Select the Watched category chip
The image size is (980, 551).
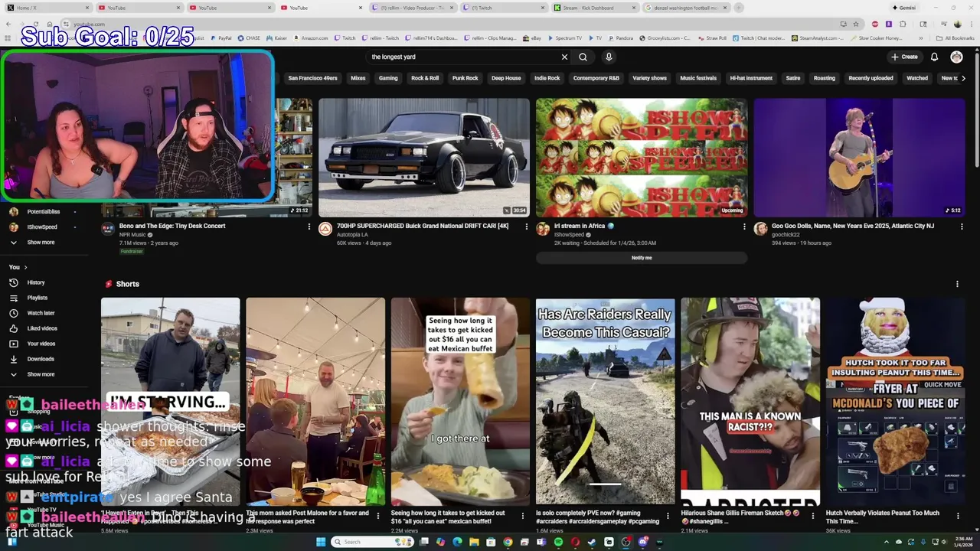[x=917, y=78]
